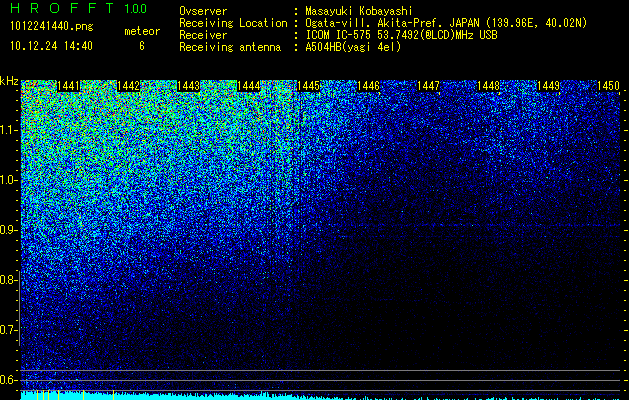This screenshot has width=629, height=400.
Task: Click the kHz axis unit label
Action: point(9,82)
